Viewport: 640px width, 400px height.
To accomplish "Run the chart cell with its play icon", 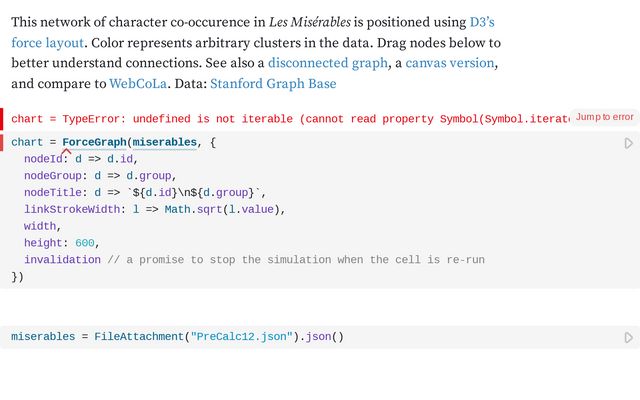I will click(x=628, y=144).
